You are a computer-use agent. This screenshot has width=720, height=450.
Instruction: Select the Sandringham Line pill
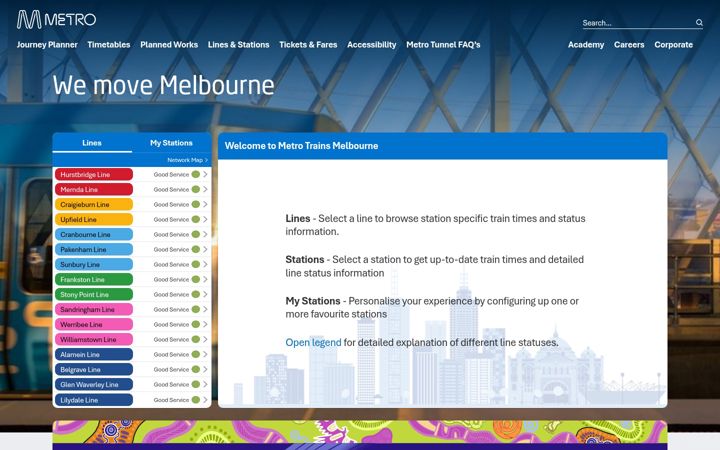click(x=94, y=309)
